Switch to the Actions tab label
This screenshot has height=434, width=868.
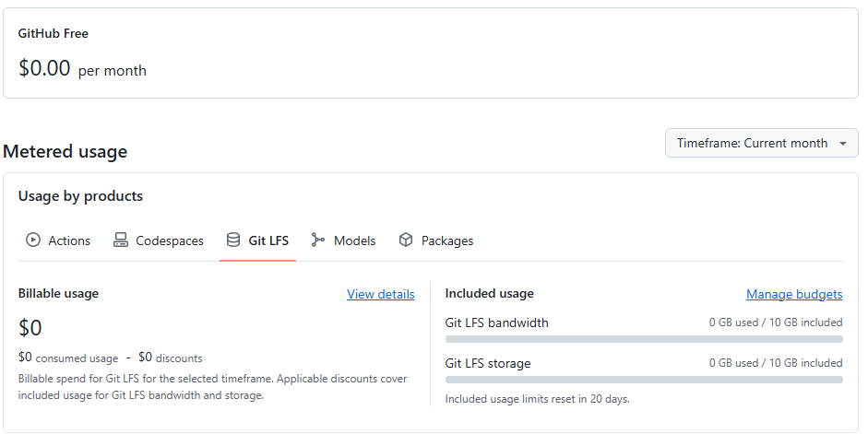point(69,240)
